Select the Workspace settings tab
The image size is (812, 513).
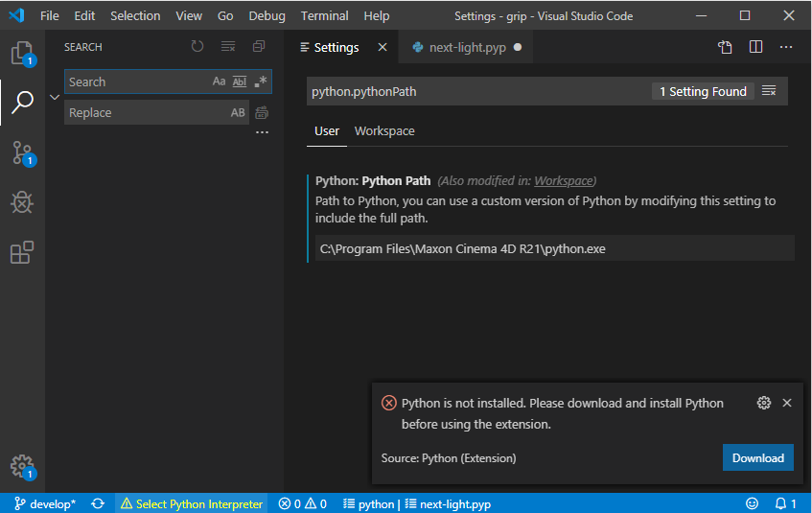pyautogui.click(x=384, y=131)
